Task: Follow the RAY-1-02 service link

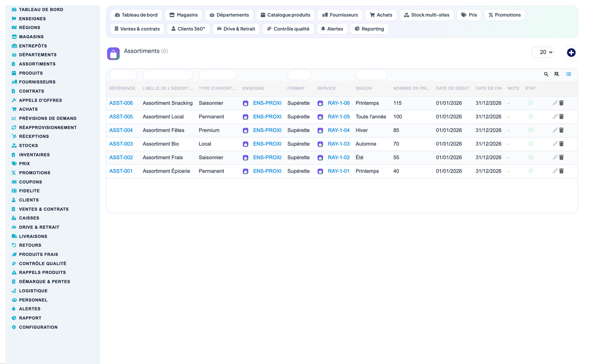Action: (x=339, y=158)
